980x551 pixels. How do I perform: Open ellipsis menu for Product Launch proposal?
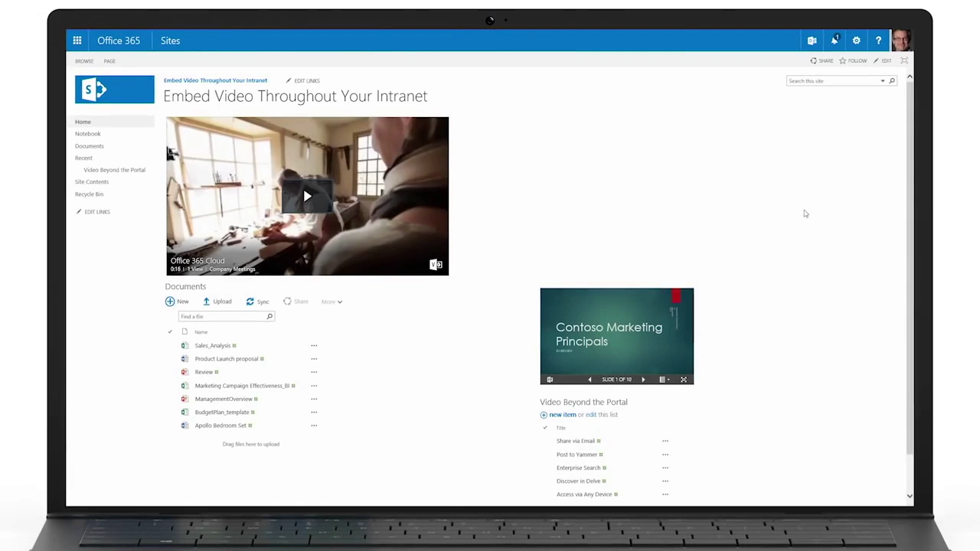(314, 359)
